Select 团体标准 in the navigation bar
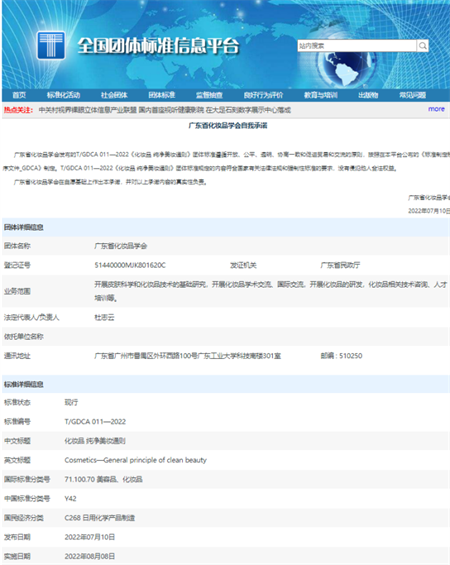 point(162,95)
